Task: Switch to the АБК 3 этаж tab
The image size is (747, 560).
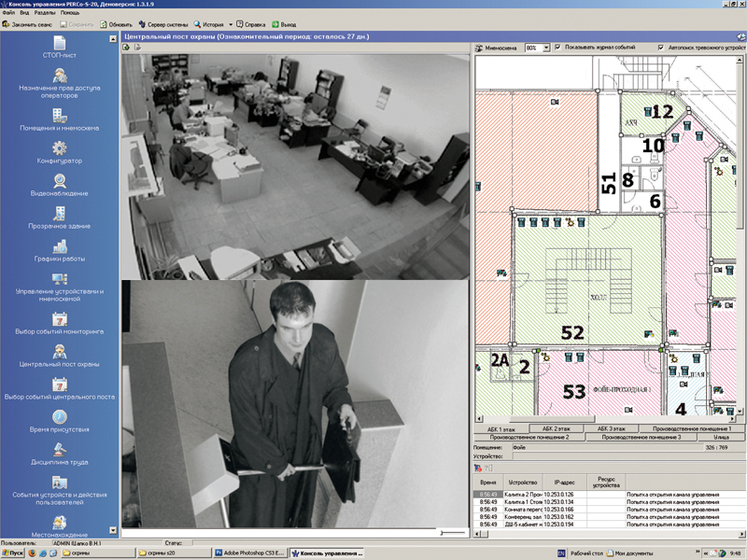Action: pos(611,428)
